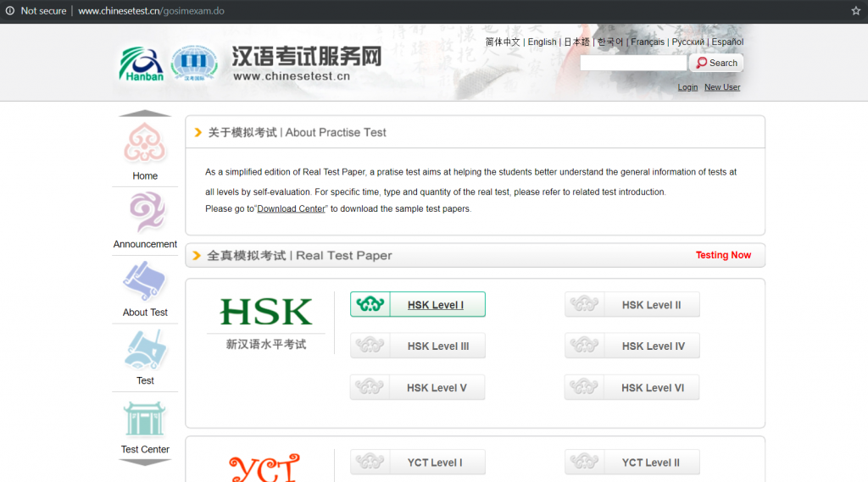Viewport: 868px width, 482px height.
Task: Open the Announcement sidebar icon
Action: (x=145, y=213)
